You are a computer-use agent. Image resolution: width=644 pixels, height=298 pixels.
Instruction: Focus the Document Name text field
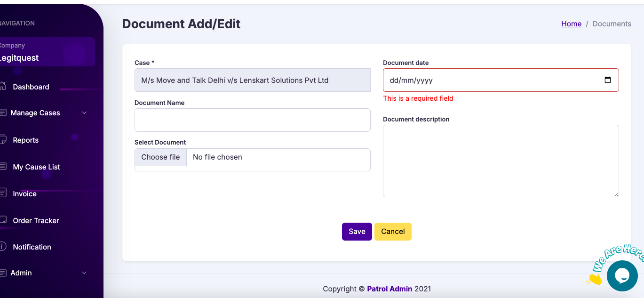[252, 120]
